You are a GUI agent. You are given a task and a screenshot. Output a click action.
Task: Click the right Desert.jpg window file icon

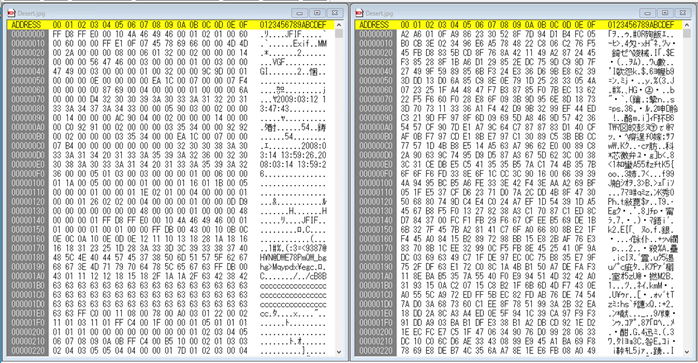pyautogui.click(x=359, y=13)
